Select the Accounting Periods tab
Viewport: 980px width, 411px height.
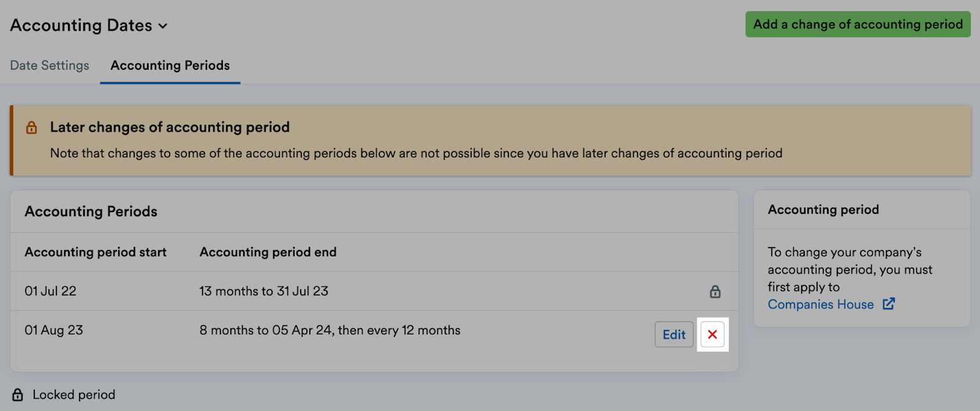point(170,65)
